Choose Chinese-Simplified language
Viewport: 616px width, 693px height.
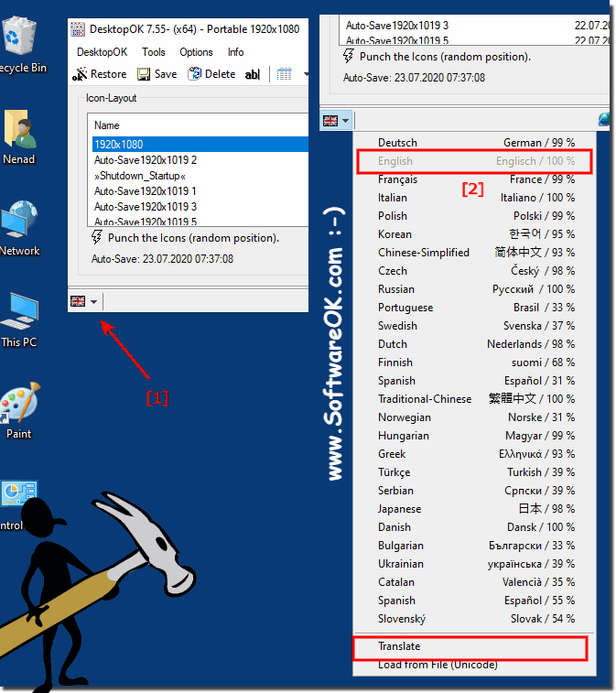(475, 253)
